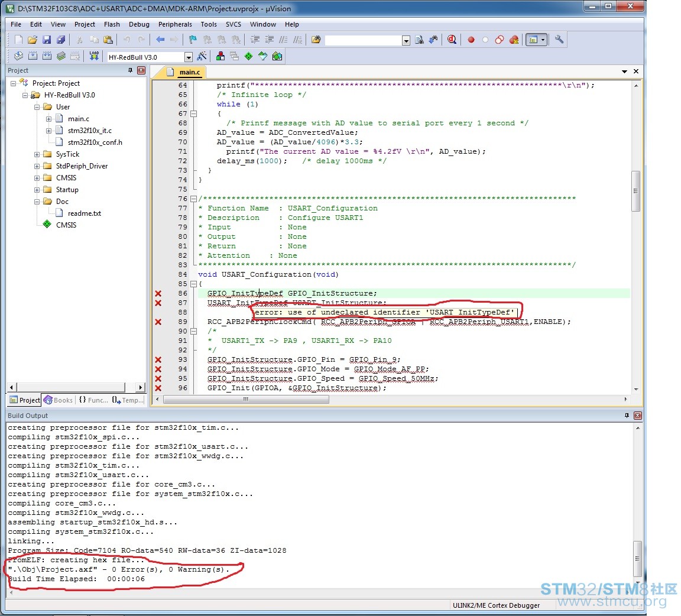Open the editor tab list dropdown arrow

click(624, 72)
